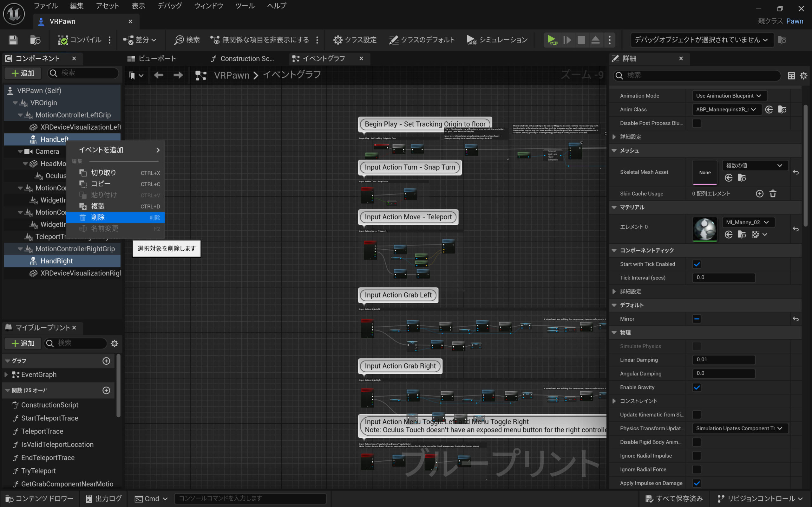
Task: Click the trash icon for Skin Cache Usage
Action: point(773,194)
